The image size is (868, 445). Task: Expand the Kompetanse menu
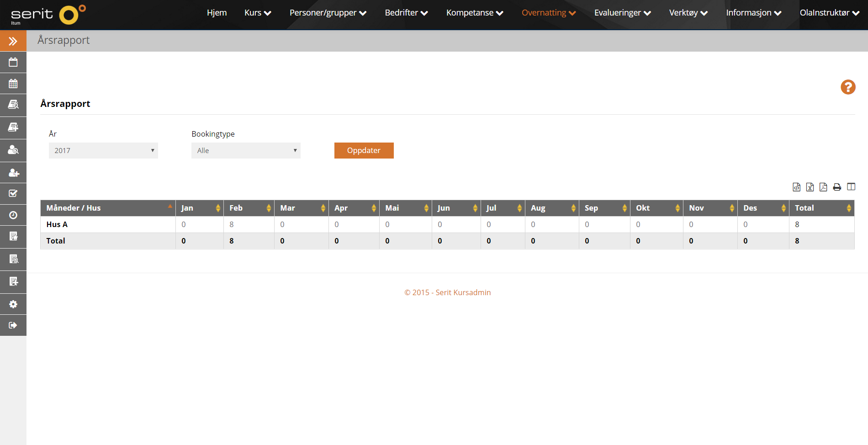click(x=475, y=13)
